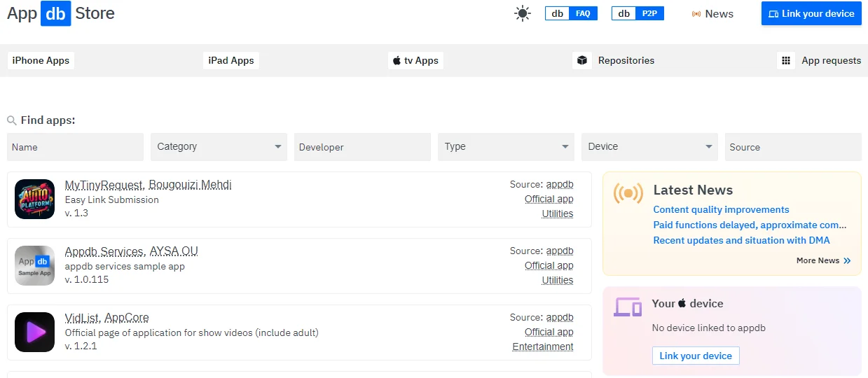
Task: Open developer Bougouizi Mehdi link
Action: [x=191, y=185]
